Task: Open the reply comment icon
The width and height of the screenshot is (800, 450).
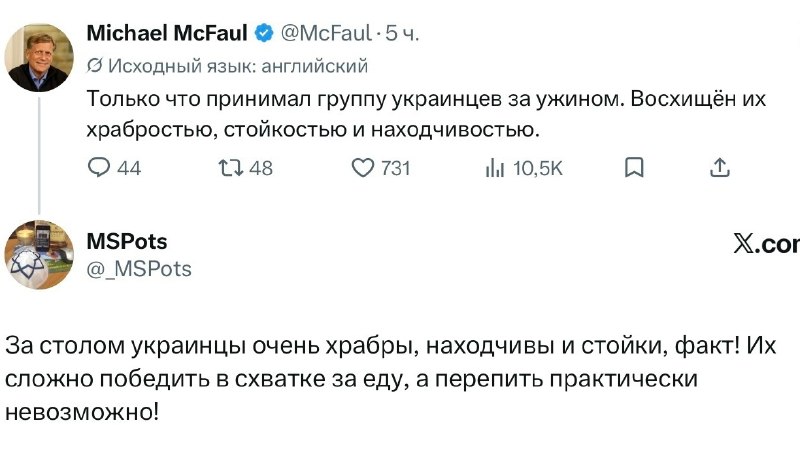Action: tap(98, 167)
